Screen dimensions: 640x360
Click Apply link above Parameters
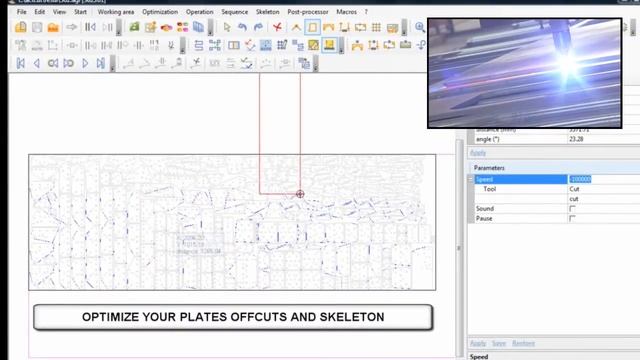click(478, 153)
